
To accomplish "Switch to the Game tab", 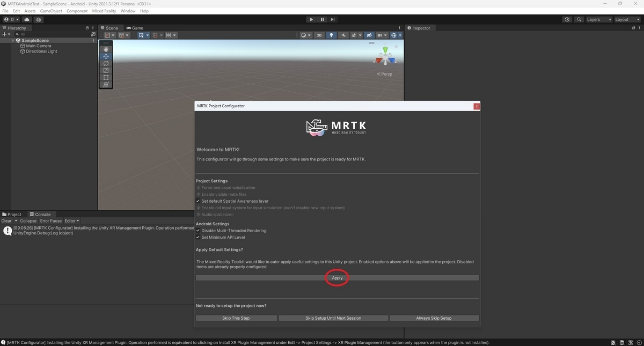I will (x=135, y=28).
